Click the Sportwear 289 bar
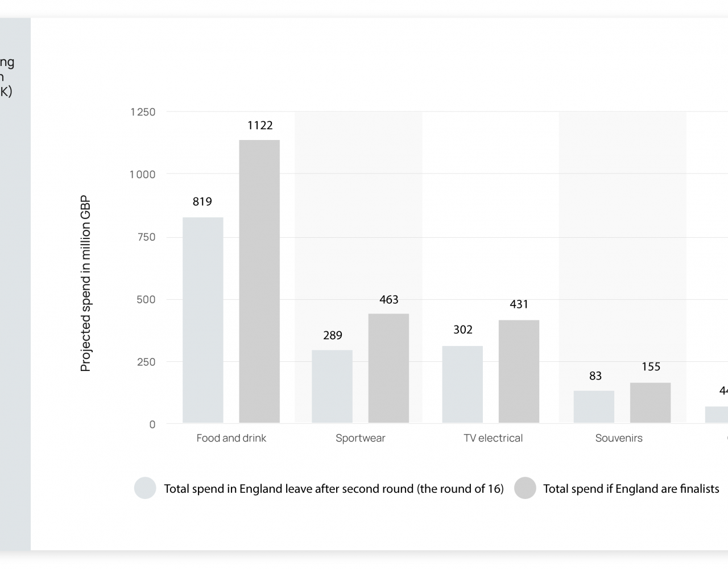 pos(332,386)
